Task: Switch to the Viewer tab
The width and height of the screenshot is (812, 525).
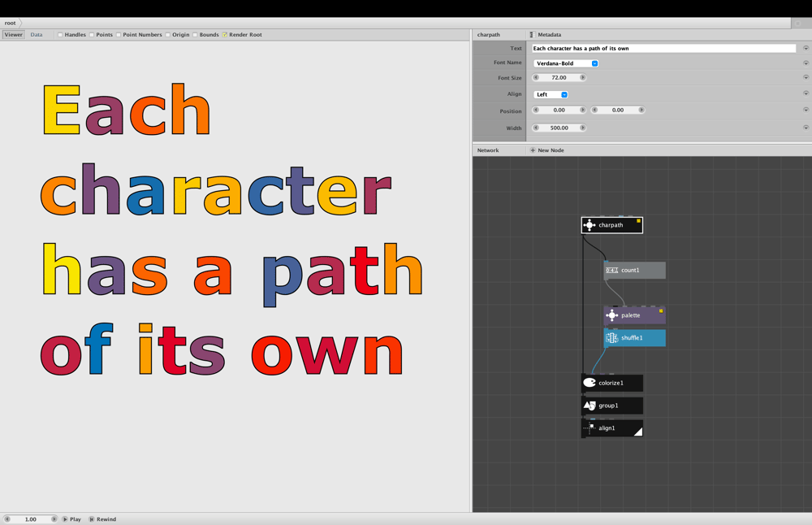Action: tap(14, 35)
